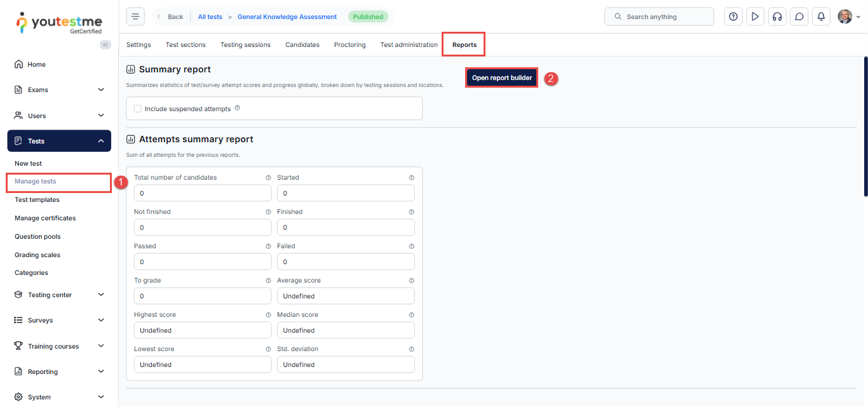
Task: Open Manage tests in sidebar
Action: [36, 182]
